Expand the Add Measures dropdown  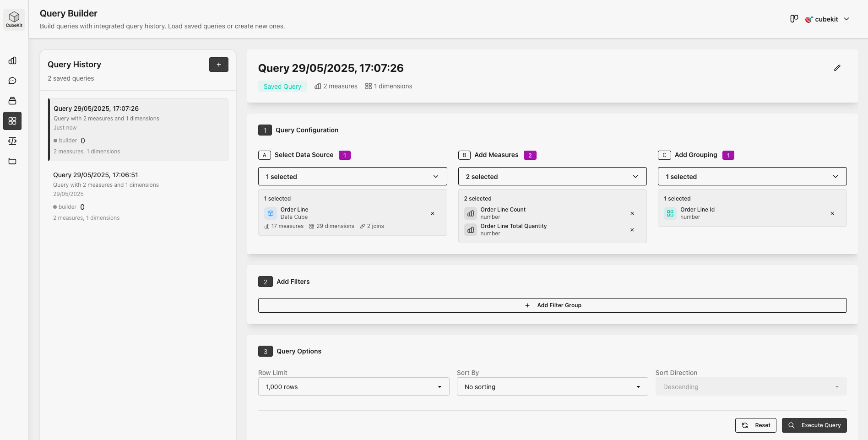pyautogui.click(x=552, y=176)
